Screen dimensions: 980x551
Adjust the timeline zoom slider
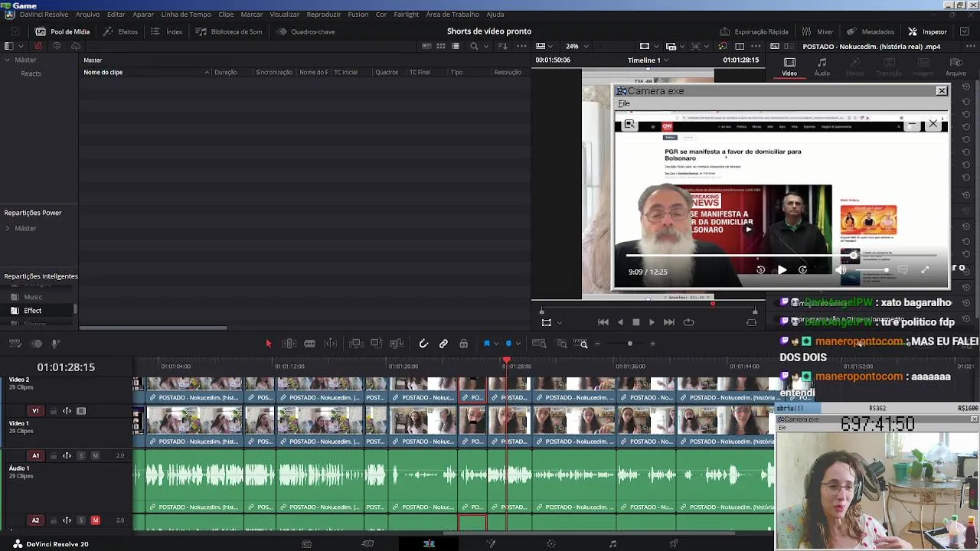pos(630,344)
